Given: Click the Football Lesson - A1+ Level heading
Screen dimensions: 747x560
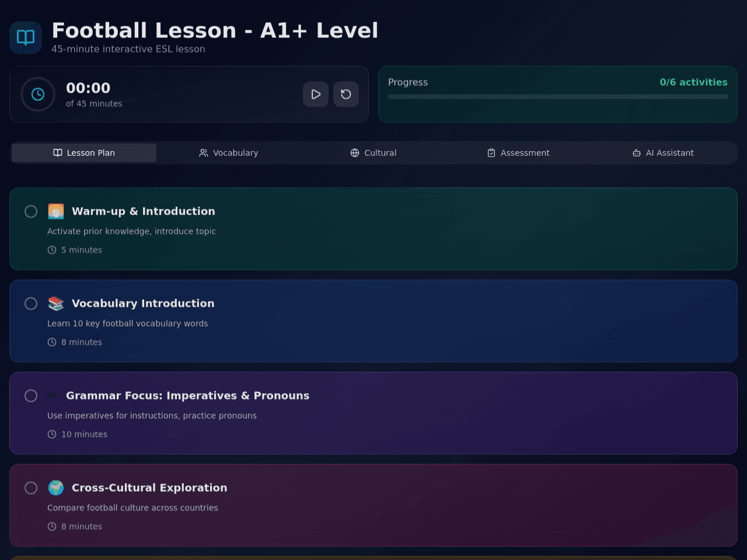Looking at the screenshot, I should coord(215,30).
